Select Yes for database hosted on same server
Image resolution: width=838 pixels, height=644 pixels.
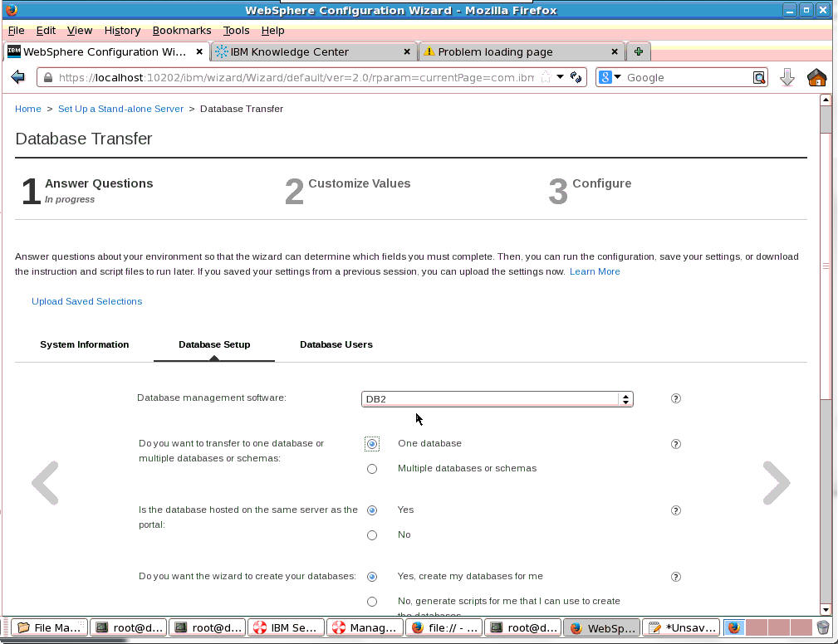click(x=372, y=510)
